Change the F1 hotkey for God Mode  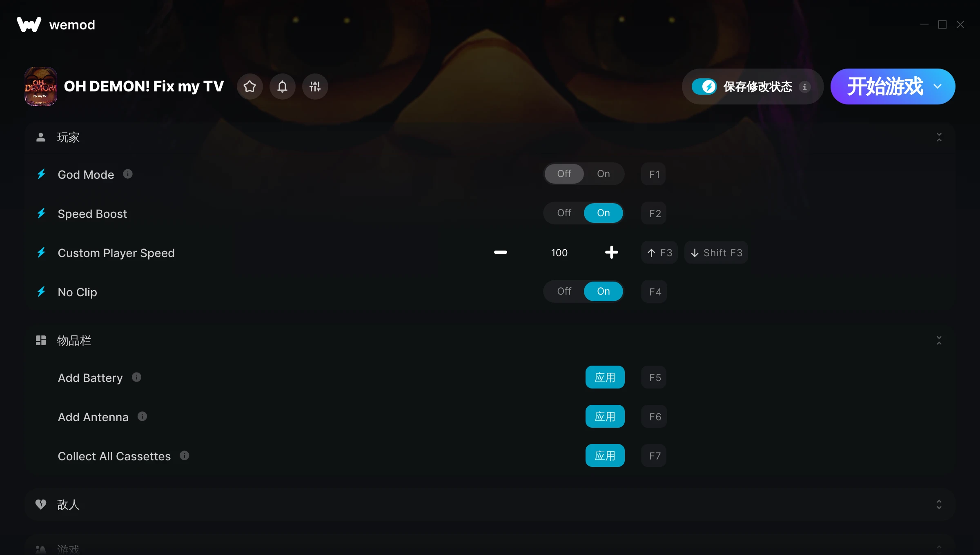tap(654, 174)
